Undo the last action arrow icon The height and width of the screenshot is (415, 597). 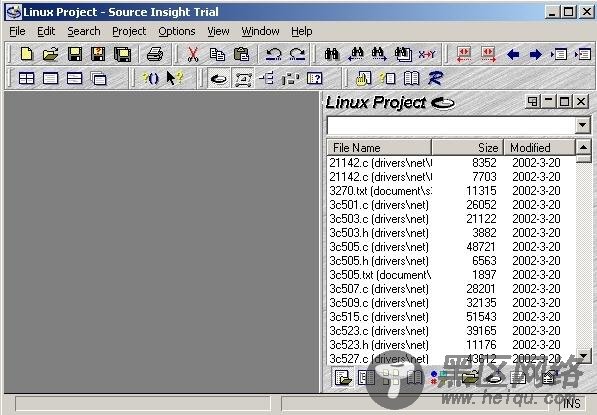click(273, 54)
